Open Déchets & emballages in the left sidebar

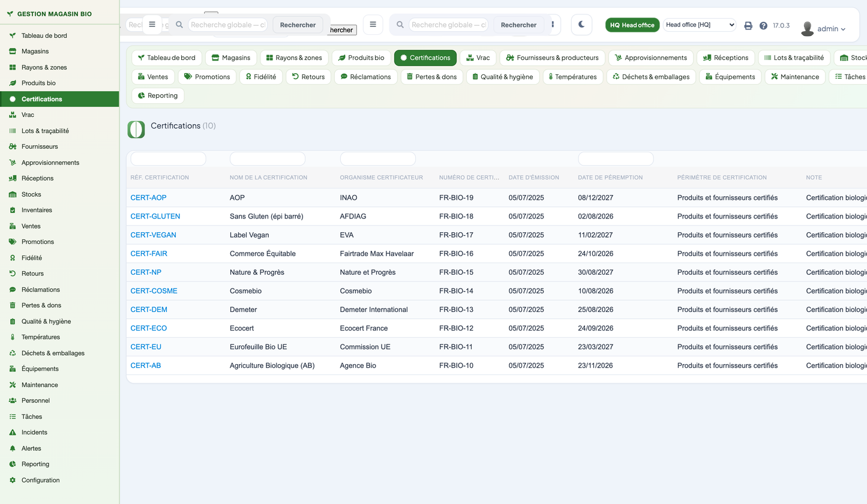coord(59,353)
